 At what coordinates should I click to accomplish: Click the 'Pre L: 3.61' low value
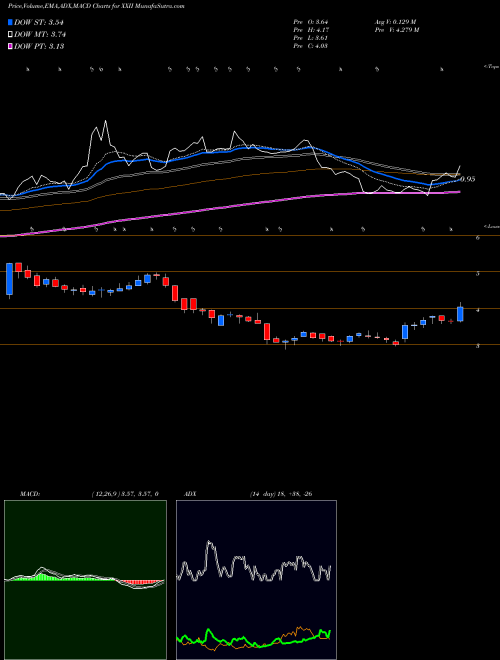click(311, 38)
